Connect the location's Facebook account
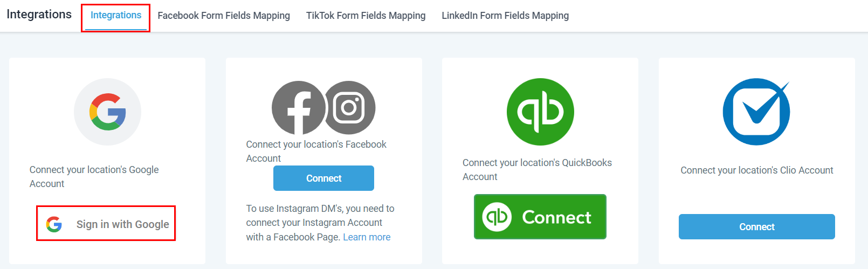 [323, 178]
